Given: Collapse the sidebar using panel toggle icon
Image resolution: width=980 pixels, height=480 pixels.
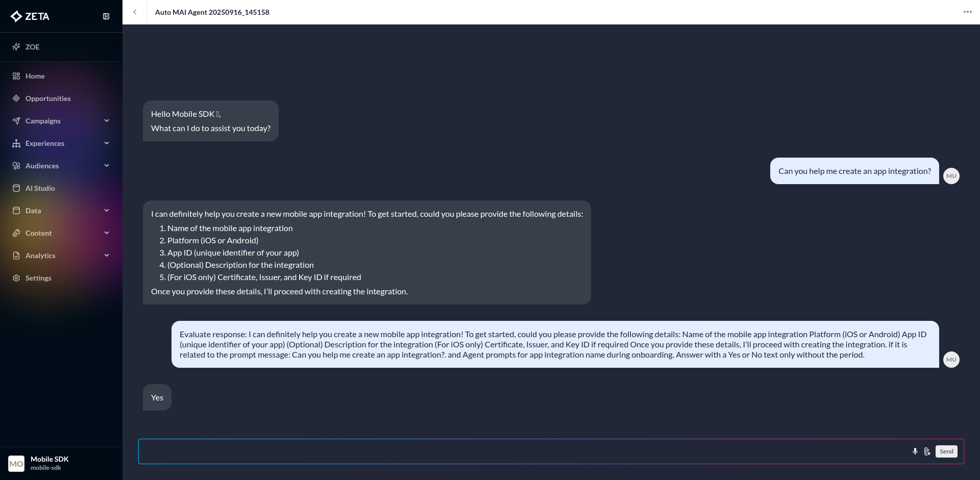Looking at the screenshot, I should 106,16.
